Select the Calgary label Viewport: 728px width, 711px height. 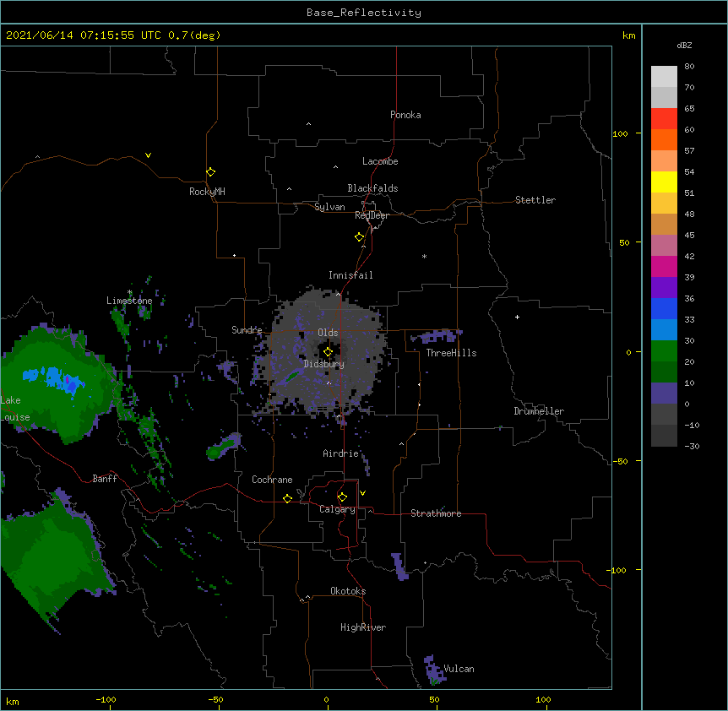(x=337, y=509)
